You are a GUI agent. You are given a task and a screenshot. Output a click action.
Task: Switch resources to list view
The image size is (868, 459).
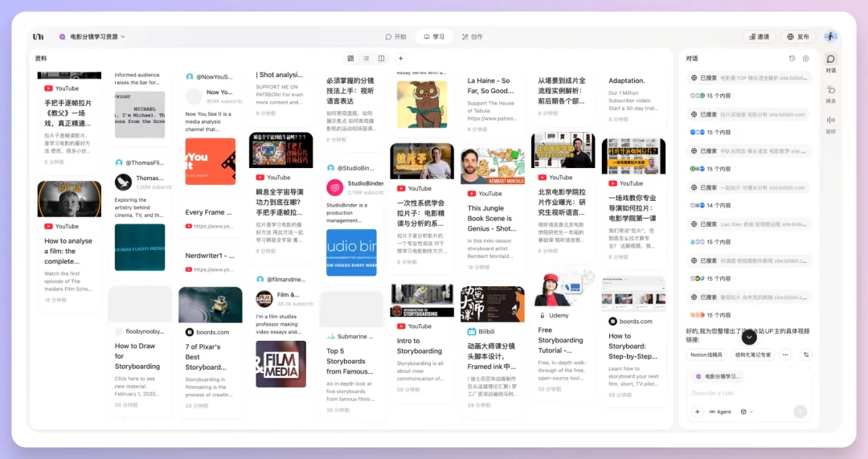tap(366, 59)
